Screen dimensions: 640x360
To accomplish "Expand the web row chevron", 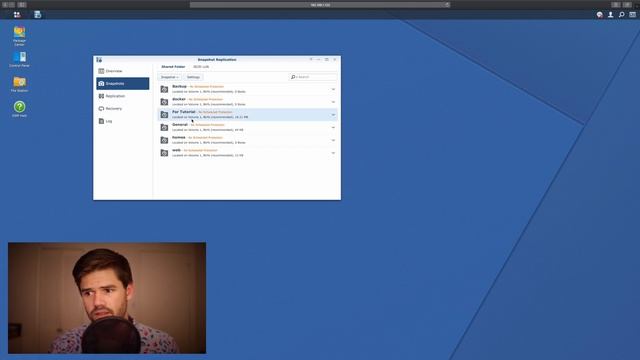I will tap(333, 153).
